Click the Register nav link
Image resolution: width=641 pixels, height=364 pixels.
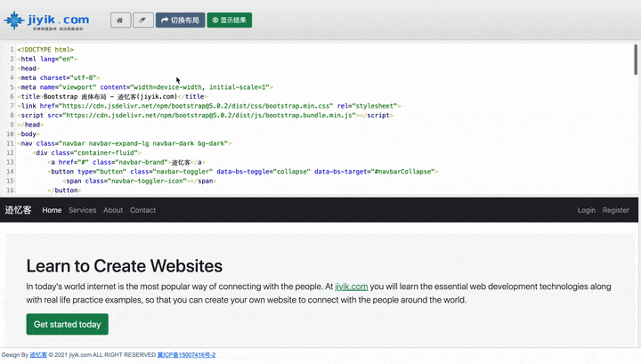pos(616,210)
